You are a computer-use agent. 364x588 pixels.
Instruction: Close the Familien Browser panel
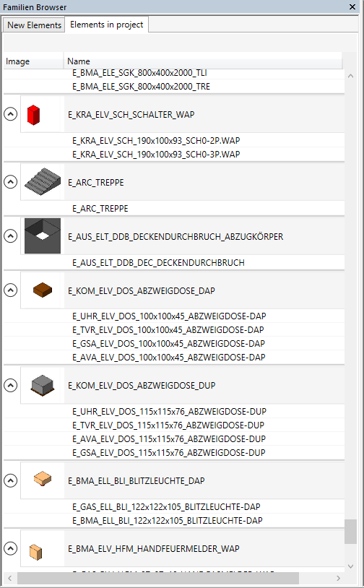click(352, 7)
